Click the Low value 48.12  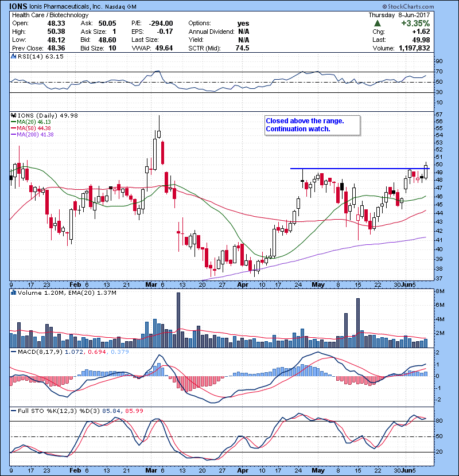click(56, 40)
